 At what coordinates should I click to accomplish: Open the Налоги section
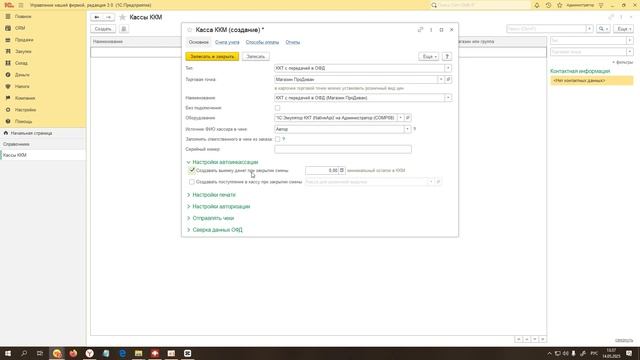22,87
